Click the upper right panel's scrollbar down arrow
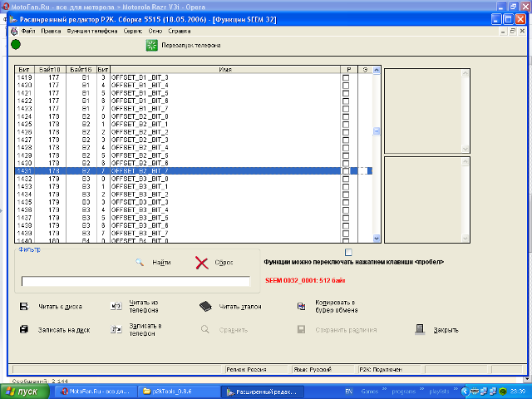The width and height of the screenshot is (532, 399). click(x=465, y=149)
